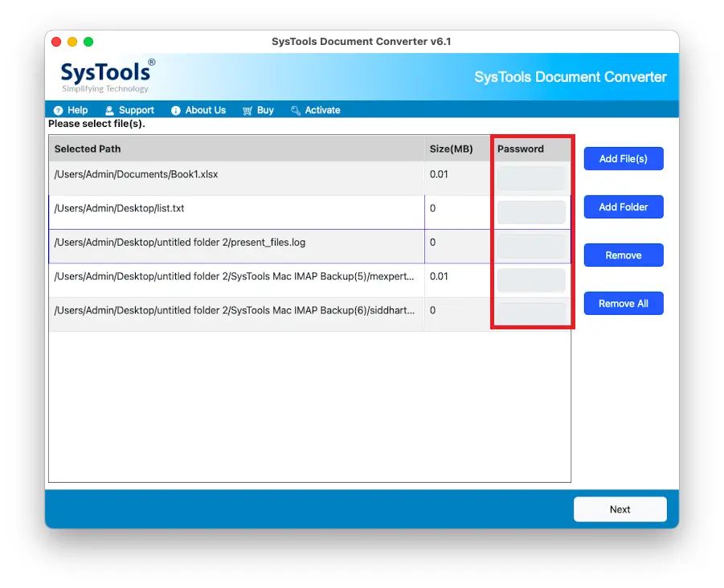Viewport: 724px width, 588px height.
Task: Open the Help menu label
Action: [x=78, y=110]
